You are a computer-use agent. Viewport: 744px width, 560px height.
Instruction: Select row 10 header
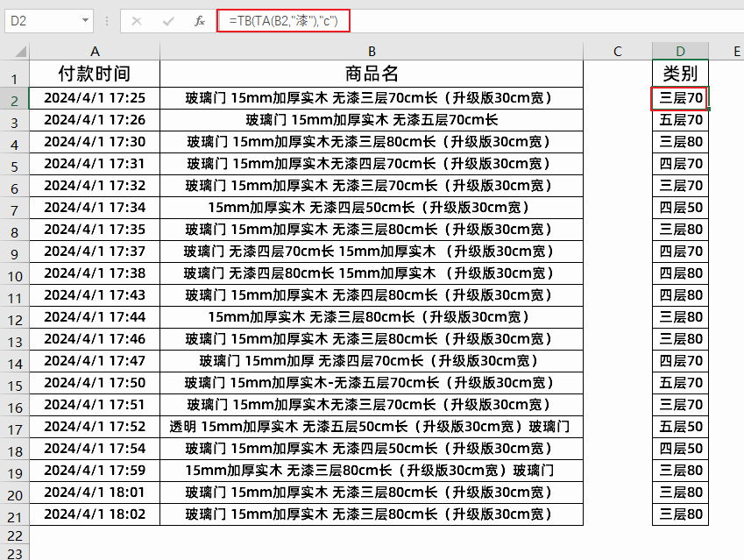coord(15,273)
